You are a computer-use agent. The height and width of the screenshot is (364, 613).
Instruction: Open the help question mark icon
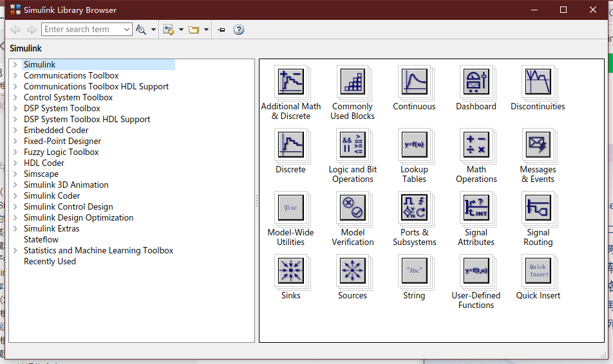[x=239, y=30]
